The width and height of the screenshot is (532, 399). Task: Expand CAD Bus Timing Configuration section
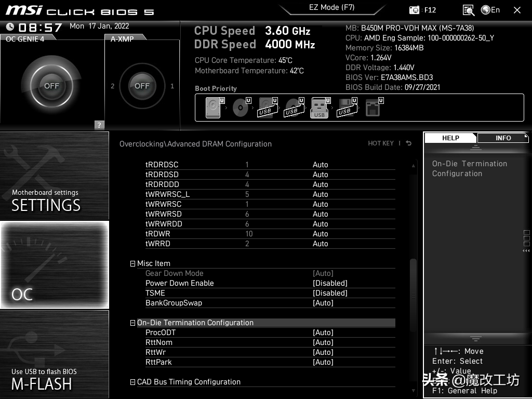pyautogui.click(x=132, y=382)
